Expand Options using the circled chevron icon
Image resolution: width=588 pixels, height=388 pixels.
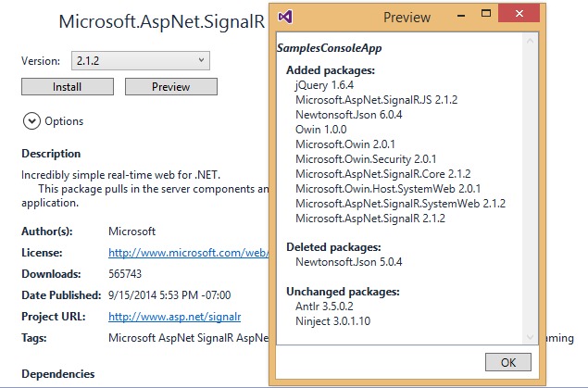[31, 120]
